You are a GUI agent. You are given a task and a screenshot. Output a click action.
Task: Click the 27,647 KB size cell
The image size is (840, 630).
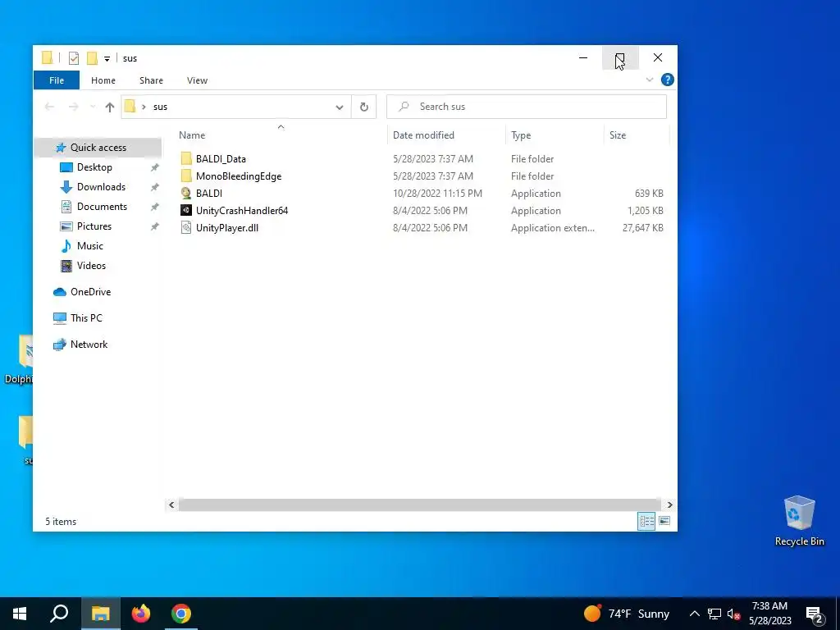coord(643,228)
